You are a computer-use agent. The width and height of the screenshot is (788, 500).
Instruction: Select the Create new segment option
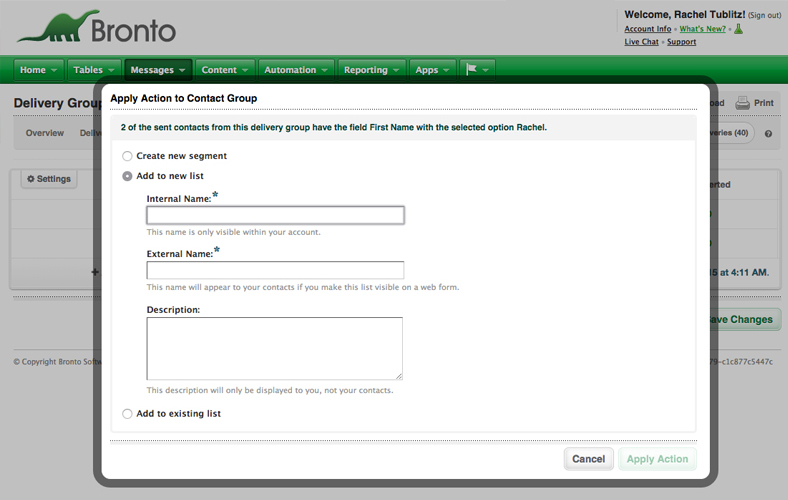(127, 156)
